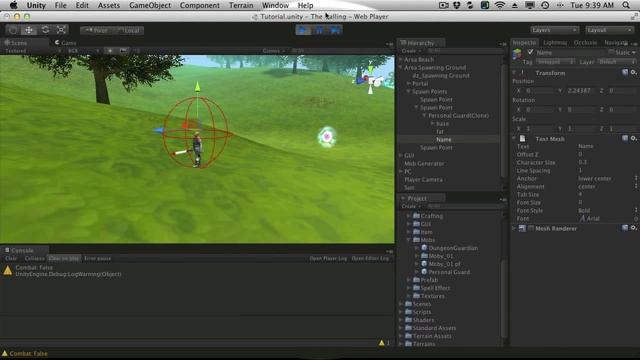Open the Layout dropdown
640x360 pixels.
(609, 30)
